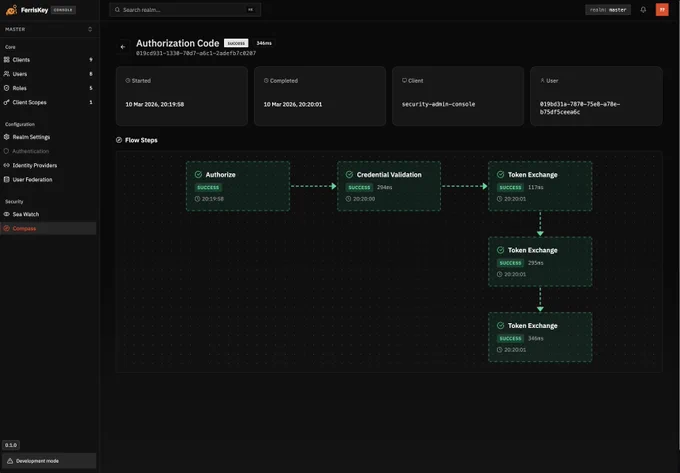Screen dimensions: 680x473
Task: Click the Completed card
Action: coord(320,96)
